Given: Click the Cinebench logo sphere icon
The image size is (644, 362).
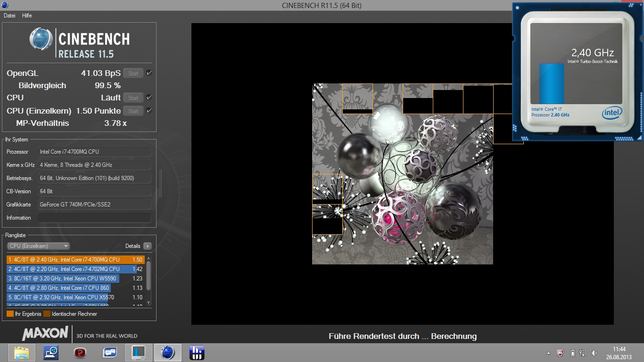Looking at the screenshot, I should [x=41, y=39].
